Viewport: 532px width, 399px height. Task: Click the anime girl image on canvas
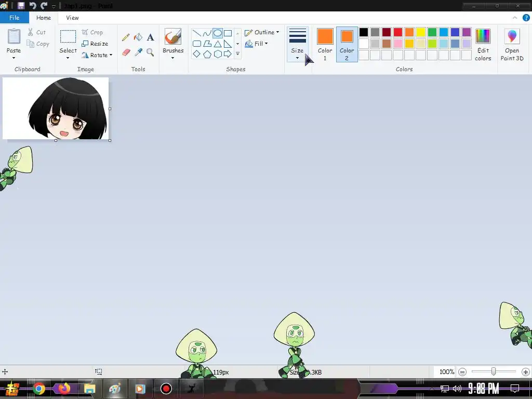click(x=56, y=108)
